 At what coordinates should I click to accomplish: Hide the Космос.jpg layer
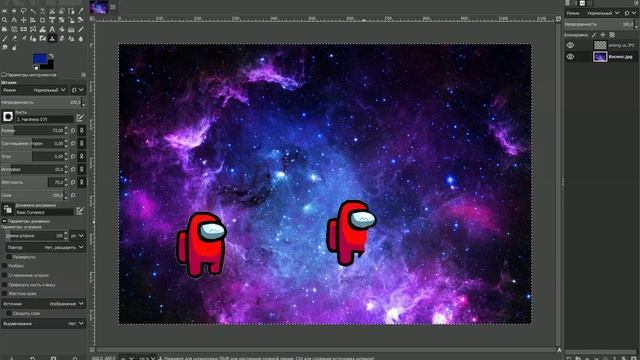tap(570, 57)
